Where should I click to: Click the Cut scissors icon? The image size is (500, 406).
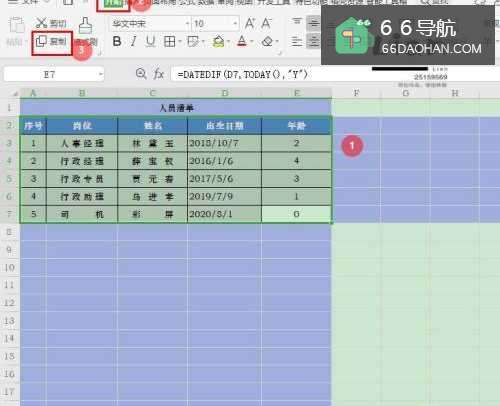(41, 23)
